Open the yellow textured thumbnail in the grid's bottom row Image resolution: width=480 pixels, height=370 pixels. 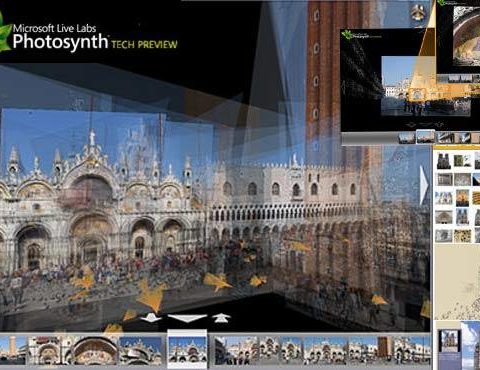(x=463, y=236)
